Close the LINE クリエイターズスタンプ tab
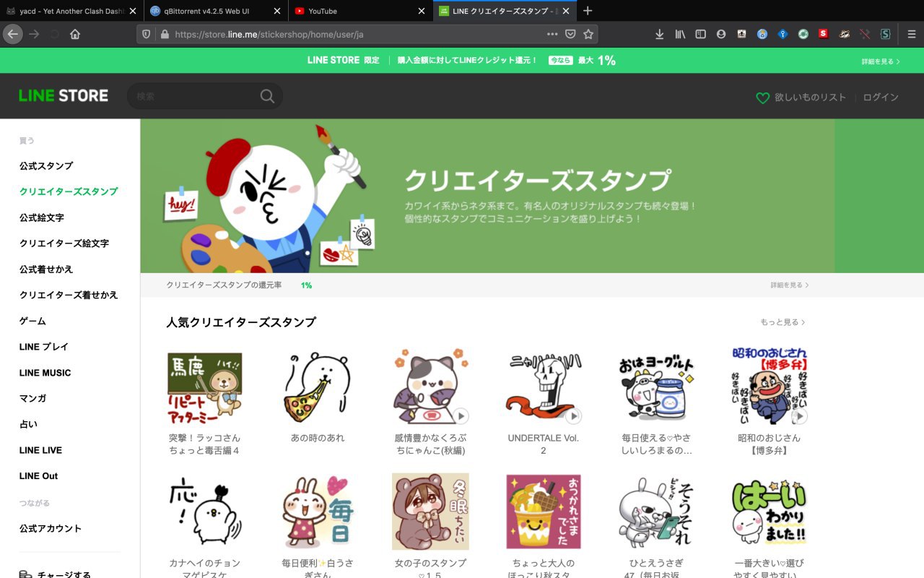This screenshot has width=924, height=578. (x=566, y=11)
